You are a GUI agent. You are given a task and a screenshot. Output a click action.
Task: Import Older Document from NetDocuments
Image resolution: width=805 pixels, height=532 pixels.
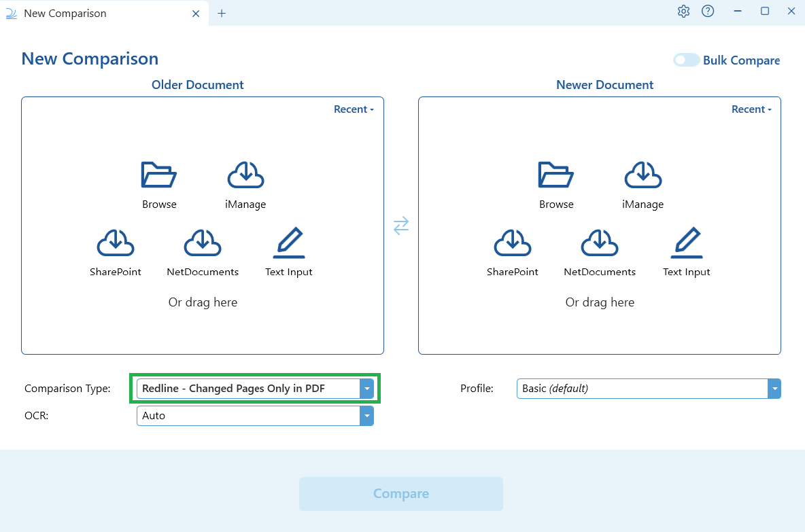click(203, 250)
